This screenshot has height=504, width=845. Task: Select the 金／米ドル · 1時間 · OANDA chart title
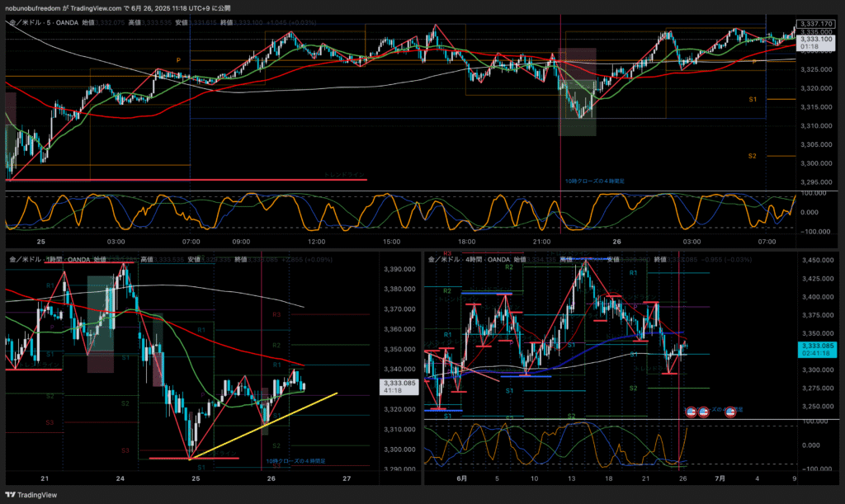(49, 260)
